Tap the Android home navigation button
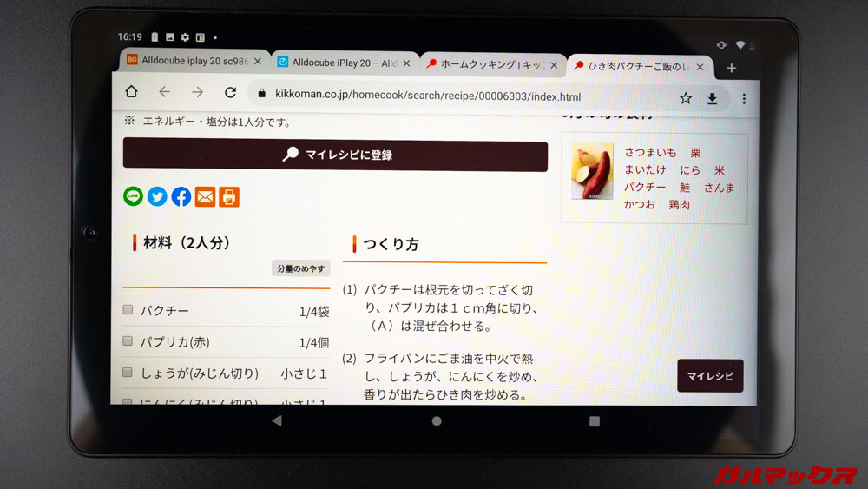 tap(437, 421)
